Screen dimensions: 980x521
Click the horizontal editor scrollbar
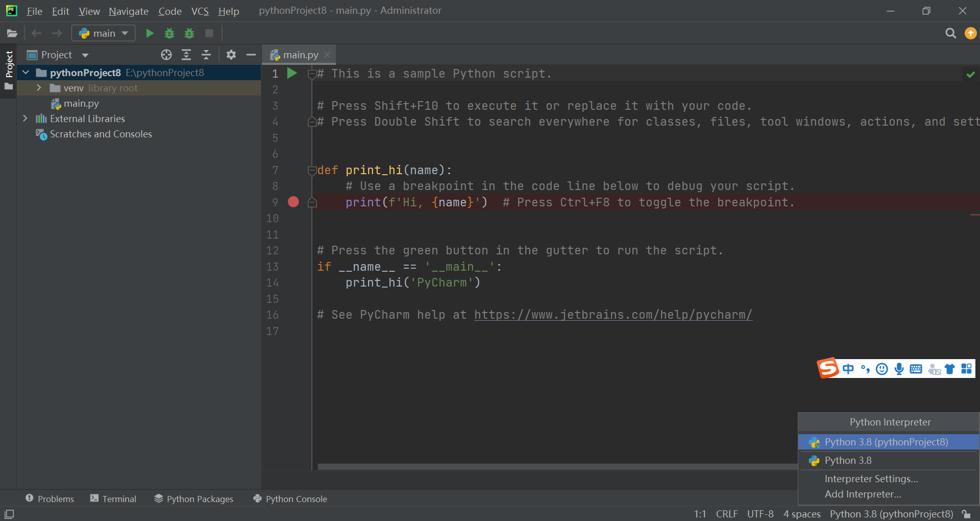coord(557,467)
